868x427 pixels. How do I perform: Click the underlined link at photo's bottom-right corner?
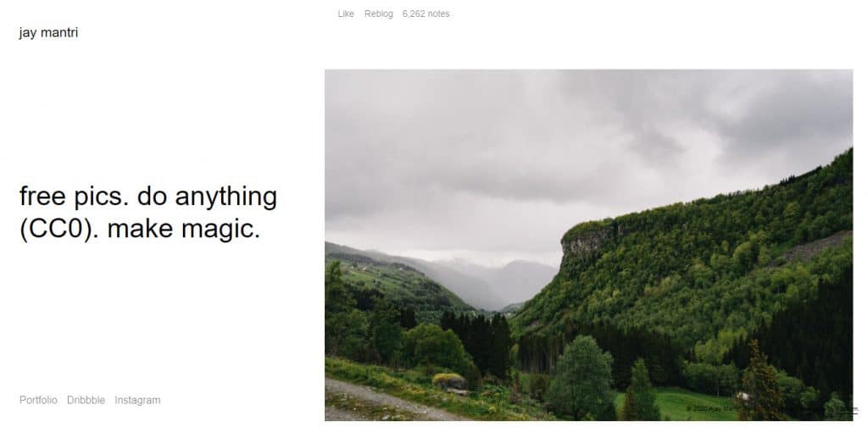846,409
